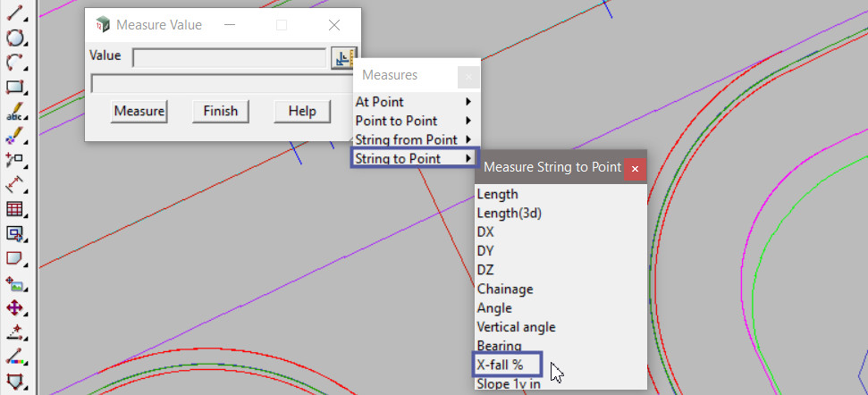Select the dimension measure tool in toolbar
Viewport: 868px width, 395px height.
pyautogui.click(x=13, y=185)
